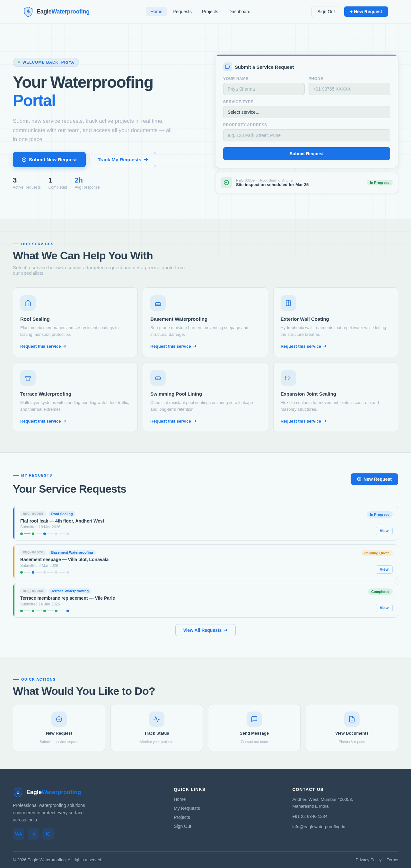The height and width of the screenshot is (868, 411).
Task: View request REQ-00076 basement seepage
Action: point(384,569)
